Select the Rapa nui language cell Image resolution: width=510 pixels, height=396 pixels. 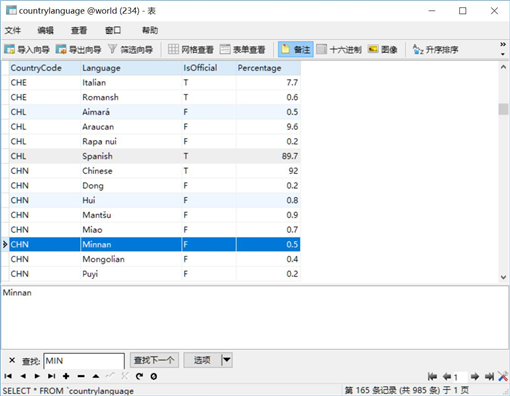(131, 141)
